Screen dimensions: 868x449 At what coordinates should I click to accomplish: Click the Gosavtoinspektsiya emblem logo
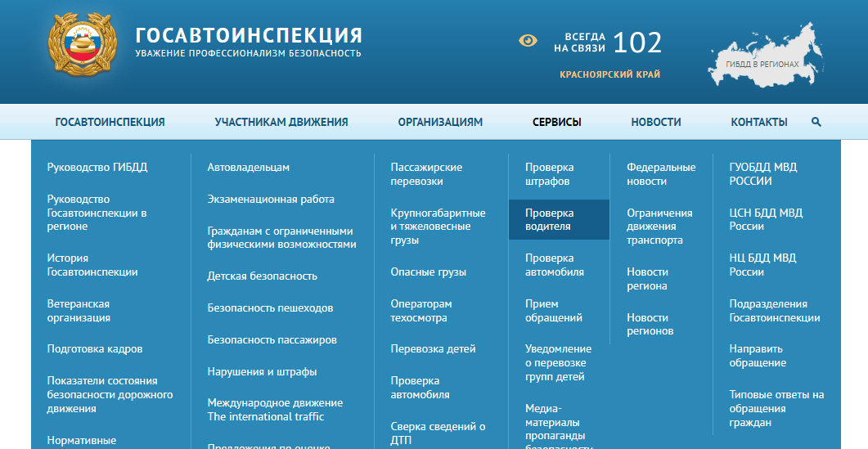pos(82,44)
